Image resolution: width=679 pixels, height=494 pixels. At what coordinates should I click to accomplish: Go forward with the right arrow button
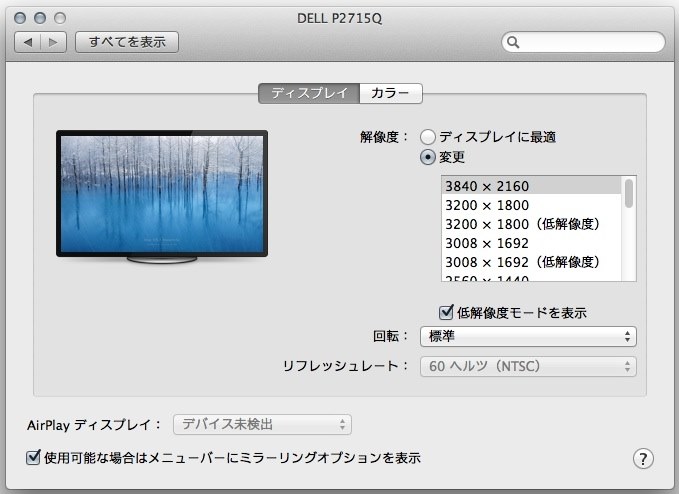[53, 42]
